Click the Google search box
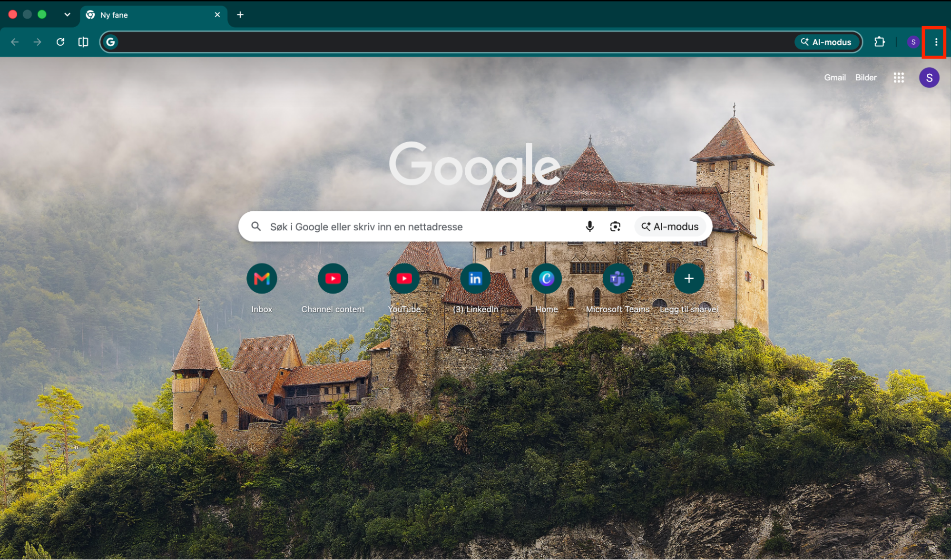Image resolution: width=951 pixels, height=560 pixels. (475, 226)
